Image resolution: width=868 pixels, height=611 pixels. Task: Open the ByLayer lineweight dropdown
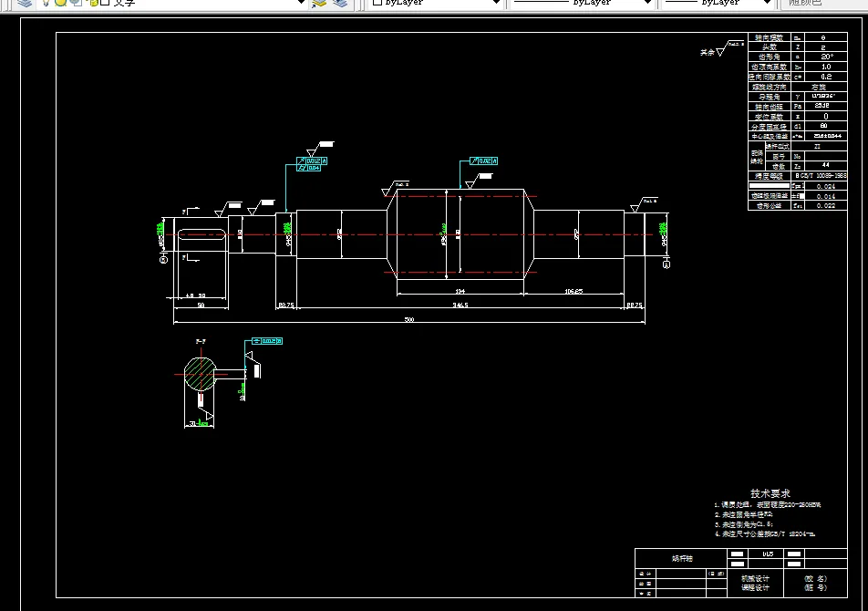tap(718, 3)
